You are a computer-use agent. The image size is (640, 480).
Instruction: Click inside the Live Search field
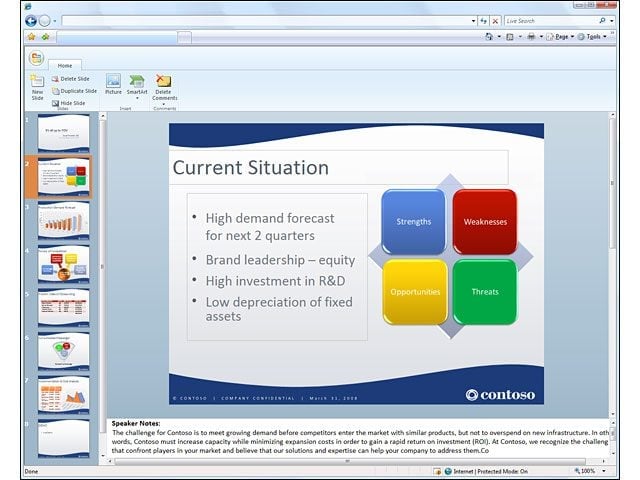551,21
